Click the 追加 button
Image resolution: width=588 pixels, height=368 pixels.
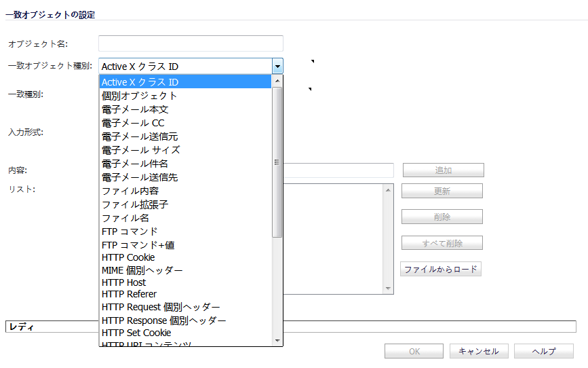(x=444, y=170)
